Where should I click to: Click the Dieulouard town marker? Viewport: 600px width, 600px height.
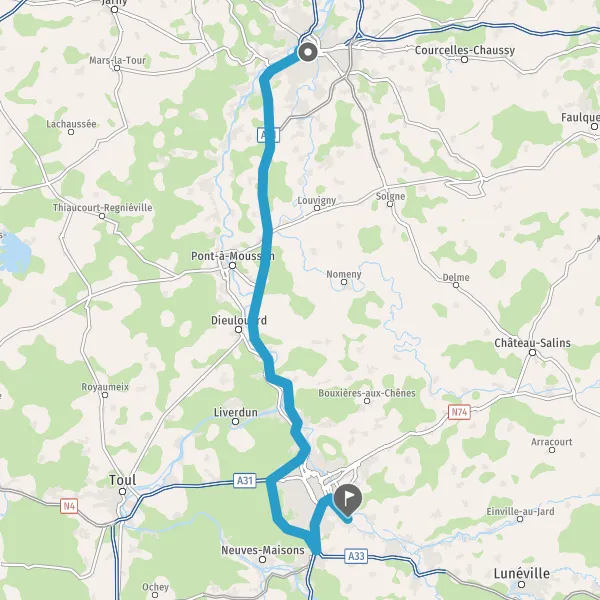tap(238, 329)
